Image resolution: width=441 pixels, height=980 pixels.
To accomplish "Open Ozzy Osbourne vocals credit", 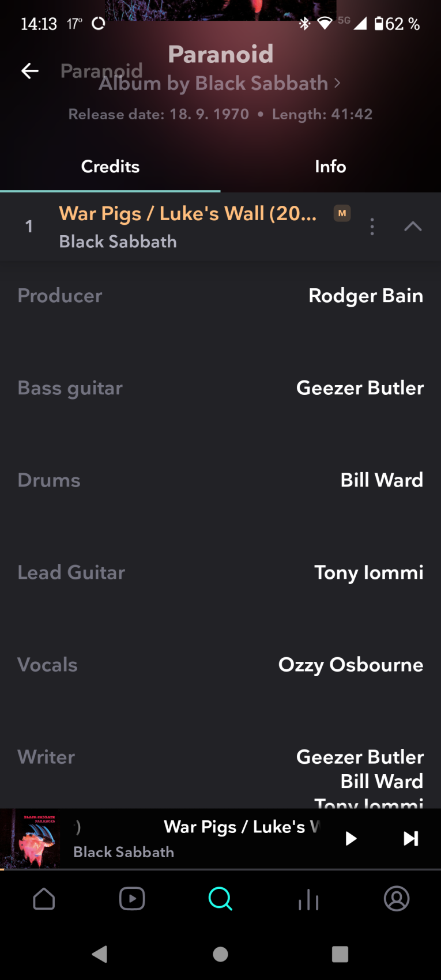I will [x=350, y=665].
